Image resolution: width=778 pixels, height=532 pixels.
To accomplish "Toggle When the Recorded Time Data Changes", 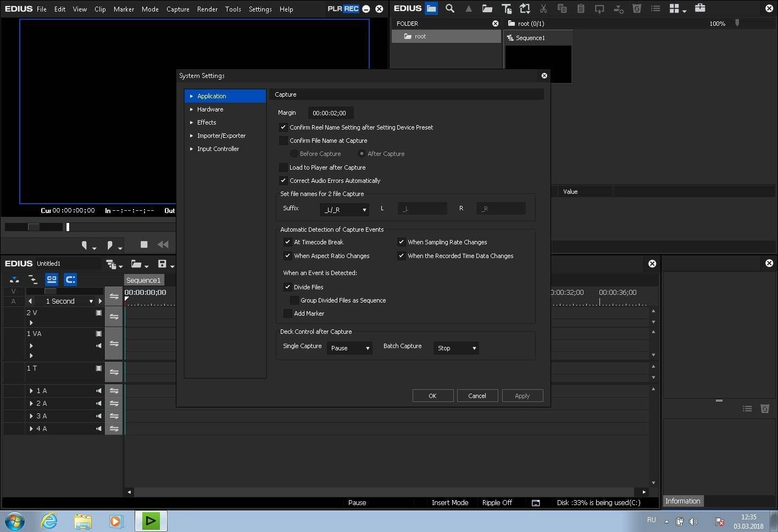I will (x=402, y=256).
